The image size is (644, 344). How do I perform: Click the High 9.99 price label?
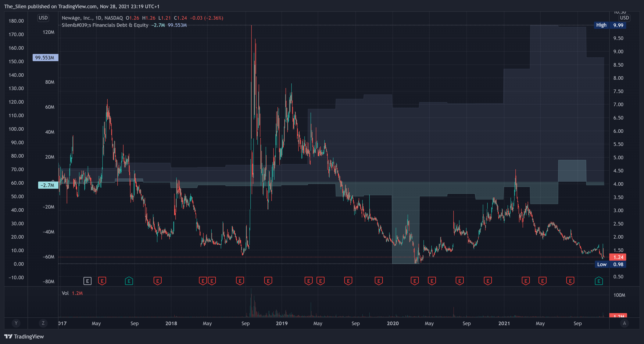click(610, 25)
